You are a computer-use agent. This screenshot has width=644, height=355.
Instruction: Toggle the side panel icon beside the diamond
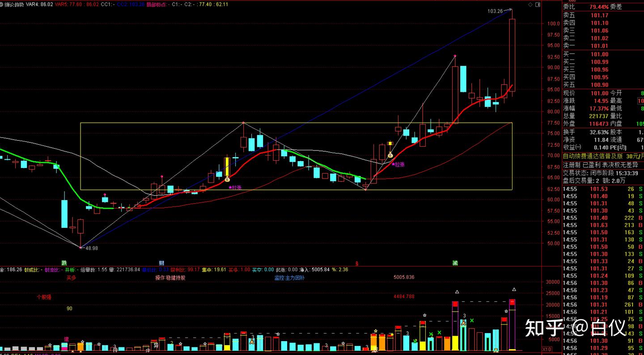pyautogui.click(x=538, y=4)
